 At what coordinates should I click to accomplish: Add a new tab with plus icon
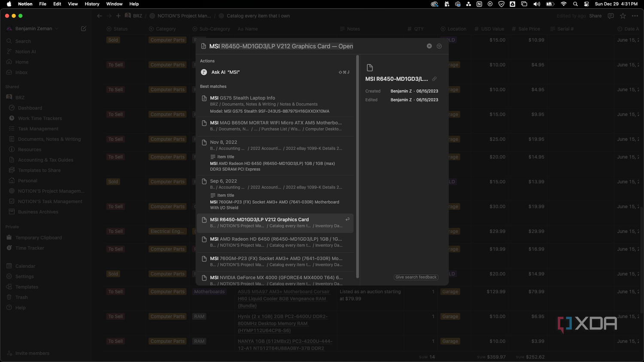point(118,16)
